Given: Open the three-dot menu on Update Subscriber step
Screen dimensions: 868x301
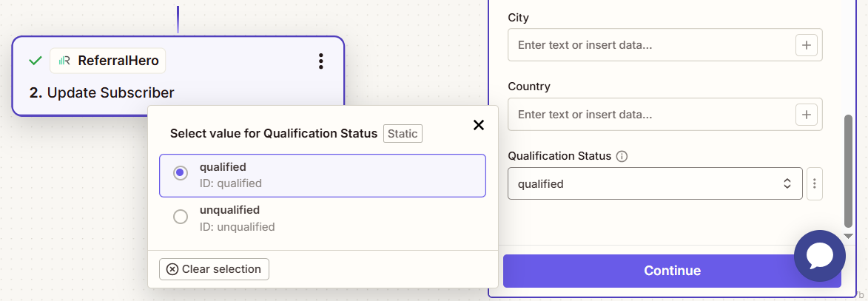Looking at the screenshot, I should (320, 61).
